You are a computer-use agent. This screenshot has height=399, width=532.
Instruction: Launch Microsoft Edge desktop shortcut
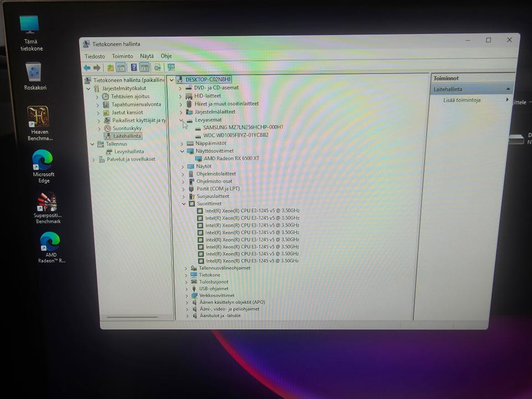point(43,166)
